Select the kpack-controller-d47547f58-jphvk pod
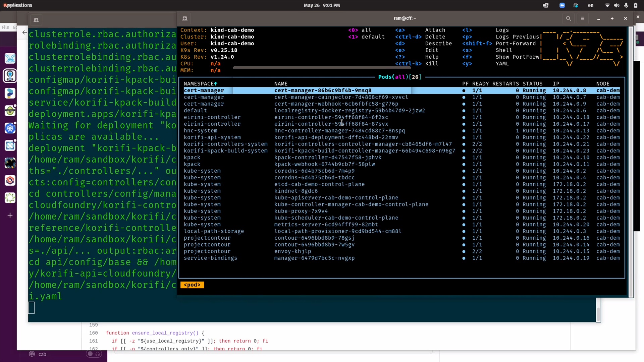644x362 pixels. click(x=401, y=158)
